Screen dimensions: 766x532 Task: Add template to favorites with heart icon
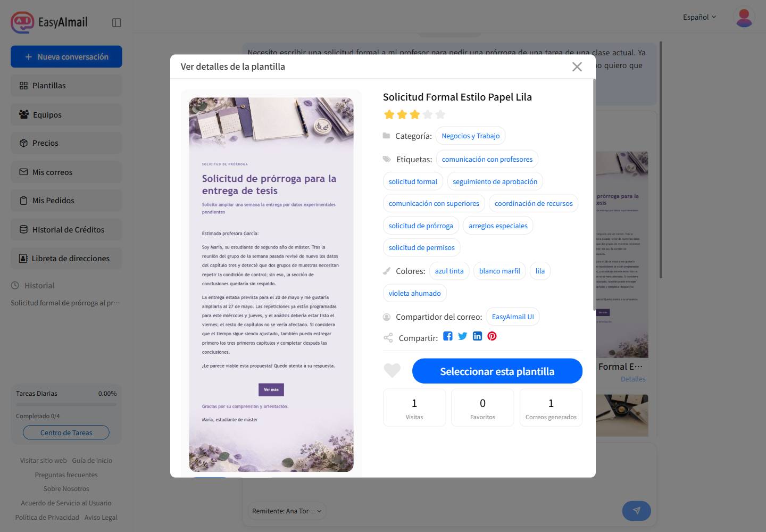pos(392,370)
